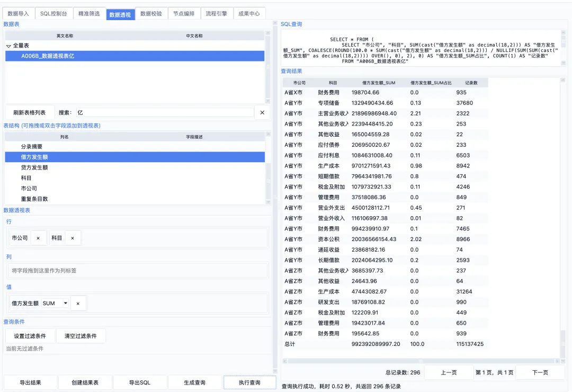572x392 pixels.
Task: Click the 执行查询 button
Action: pyautogui.click(x=249, y=382)
